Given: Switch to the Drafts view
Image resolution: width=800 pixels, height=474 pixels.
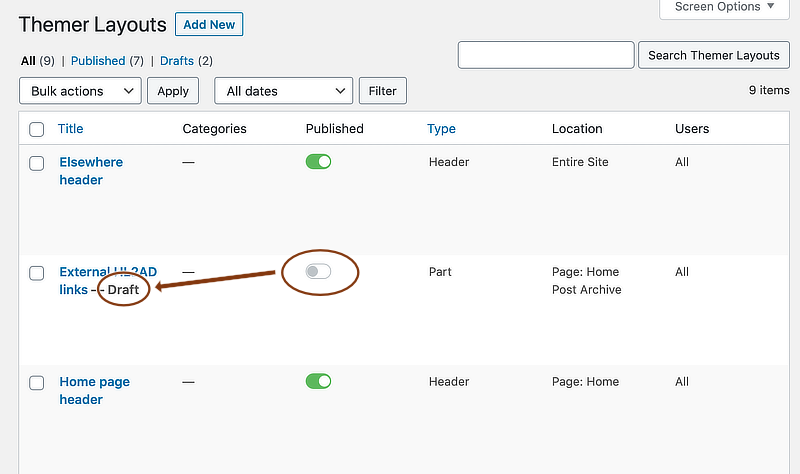Looking at the screenshot, I should tap(177, 61).
